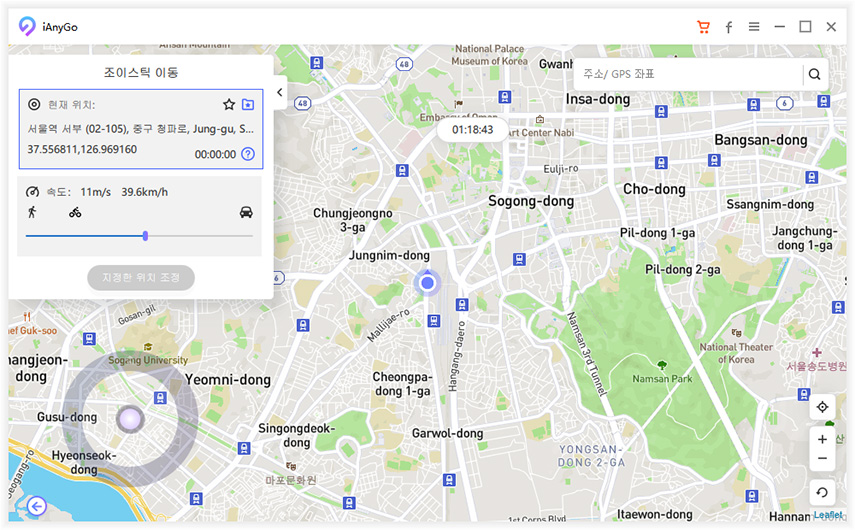855x530 pixels.
Task: Open the hamburger main menu
Action: 754,27
